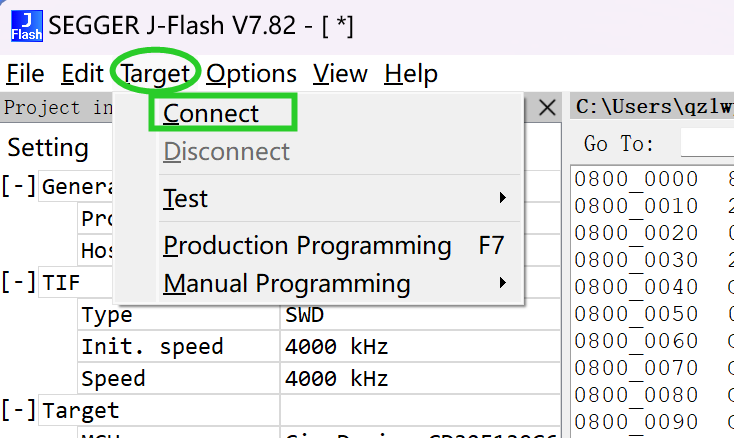Open the Options menu
734x438 pixels.
pyautogui.click(x=251, y=73)
